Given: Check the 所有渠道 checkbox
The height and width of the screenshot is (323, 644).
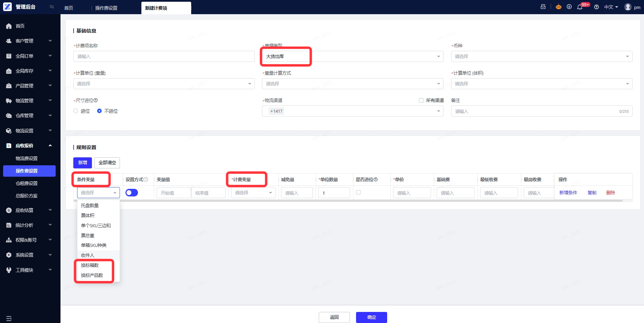Looking at the screenshot, I should [421, 100].
